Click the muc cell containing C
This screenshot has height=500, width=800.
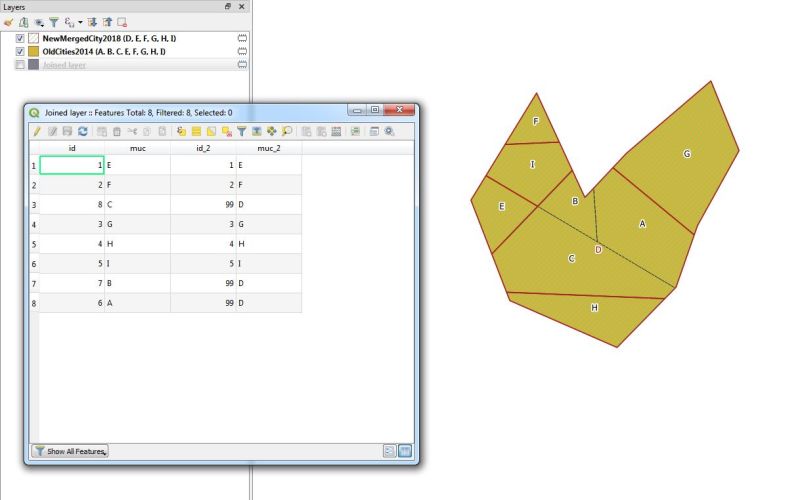pos(138,205)
